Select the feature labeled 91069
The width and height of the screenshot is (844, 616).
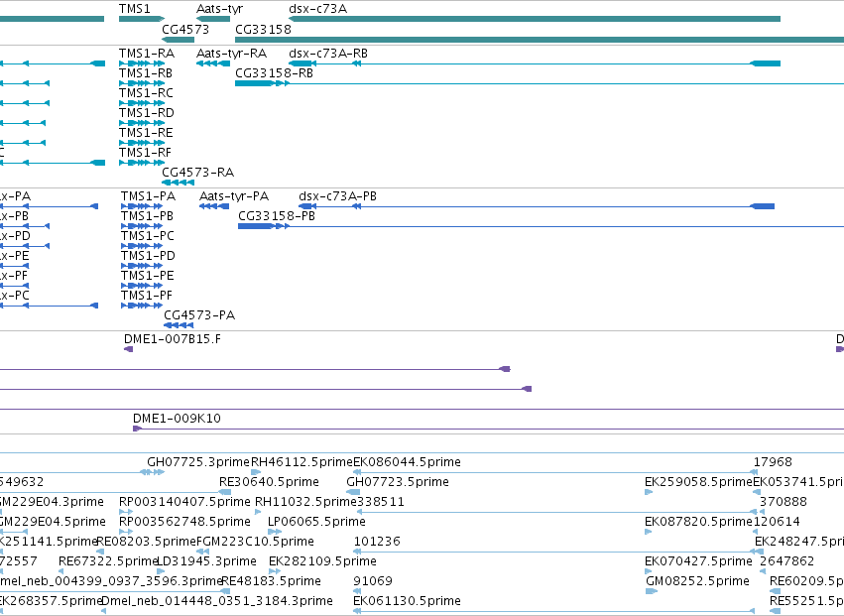point(373,581)
